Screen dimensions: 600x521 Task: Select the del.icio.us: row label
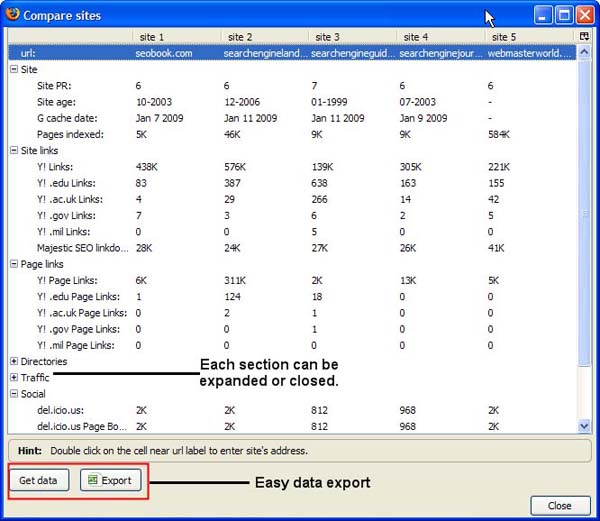pyautogui.click(x=60, y=410)
